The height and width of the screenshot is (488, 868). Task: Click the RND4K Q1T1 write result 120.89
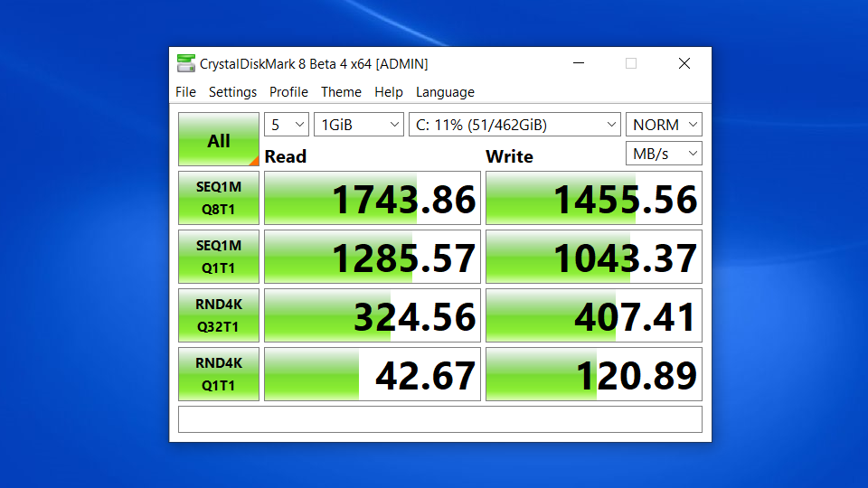click(594, 374)
